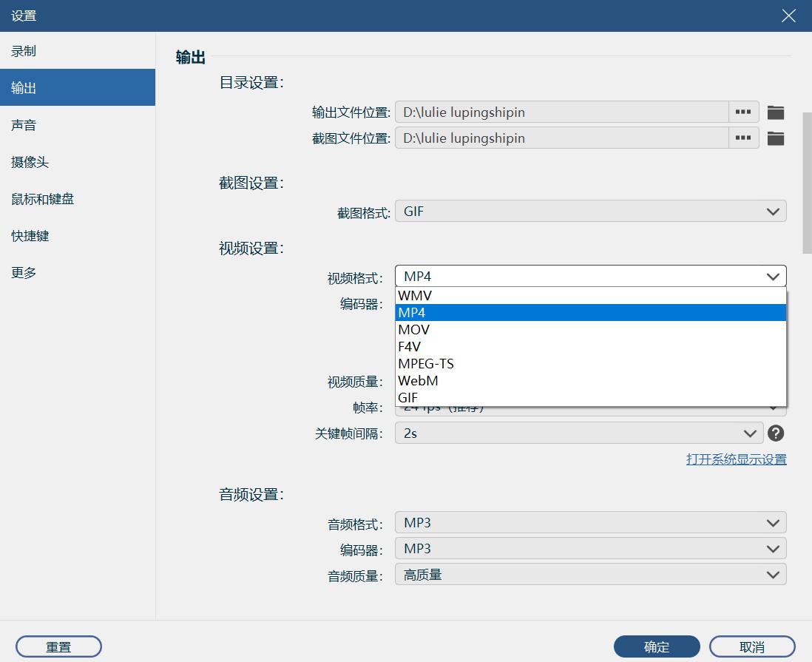
Task: Open the screenshot file location folder icon
Action: (x=776, y=138)
